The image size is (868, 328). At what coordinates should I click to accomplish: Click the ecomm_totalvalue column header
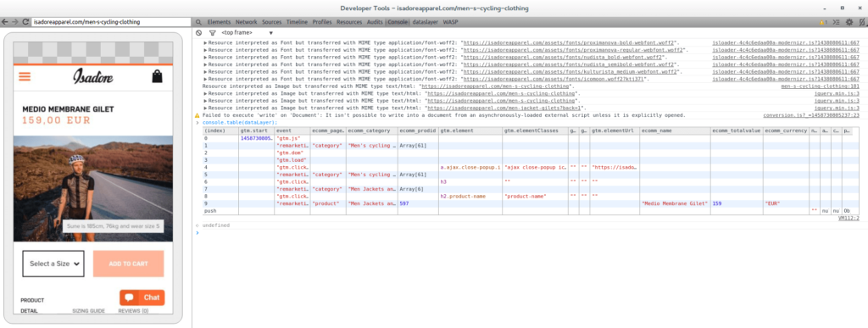737,131
